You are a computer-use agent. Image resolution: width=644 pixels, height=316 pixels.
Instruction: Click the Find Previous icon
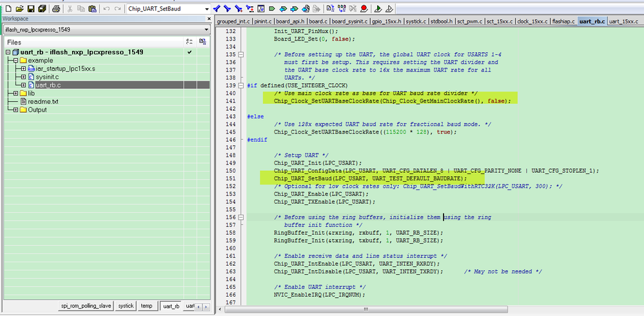coord(217,8)
